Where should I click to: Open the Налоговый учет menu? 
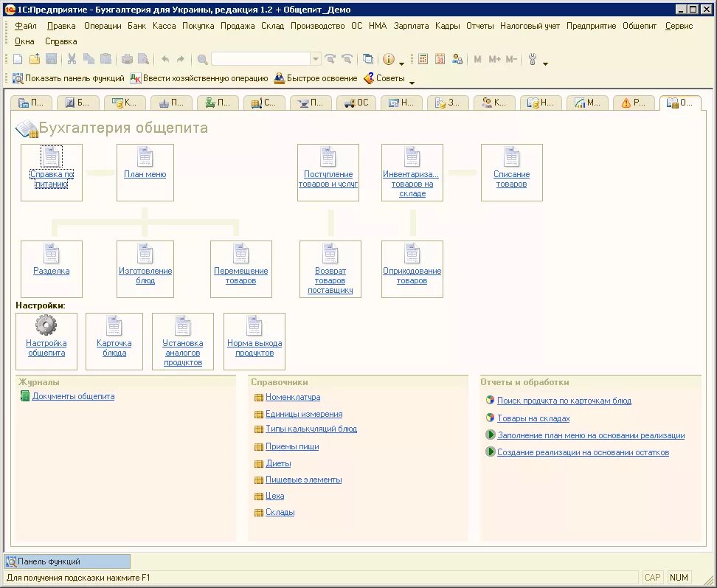[x=530, y=26]
